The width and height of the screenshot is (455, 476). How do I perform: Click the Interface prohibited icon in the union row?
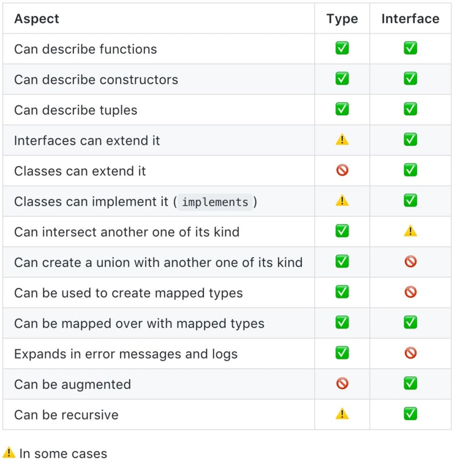(411, 262)
